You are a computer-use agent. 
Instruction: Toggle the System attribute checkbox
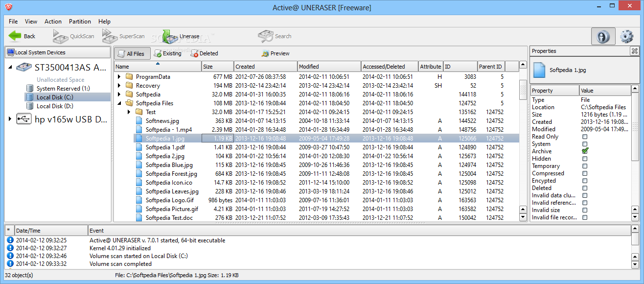585,144
